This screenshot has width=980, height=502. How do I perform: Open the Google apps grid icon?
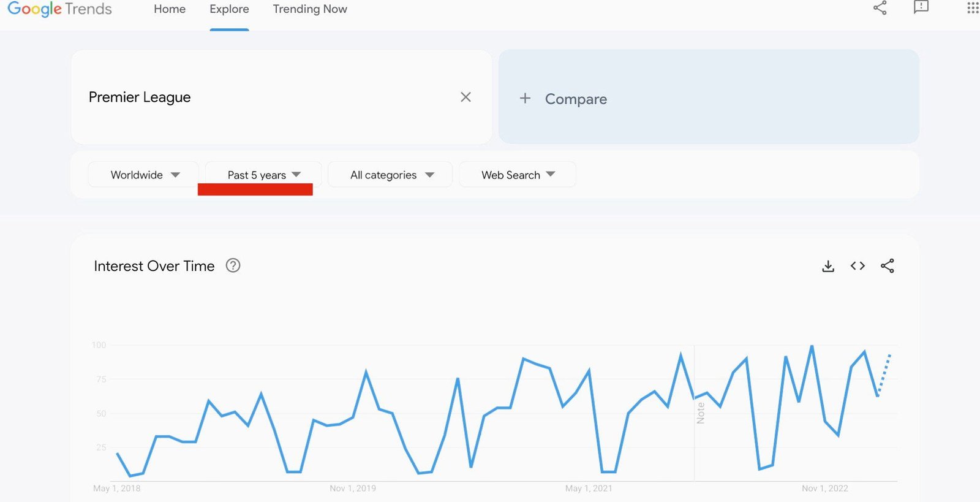(973, 8)
